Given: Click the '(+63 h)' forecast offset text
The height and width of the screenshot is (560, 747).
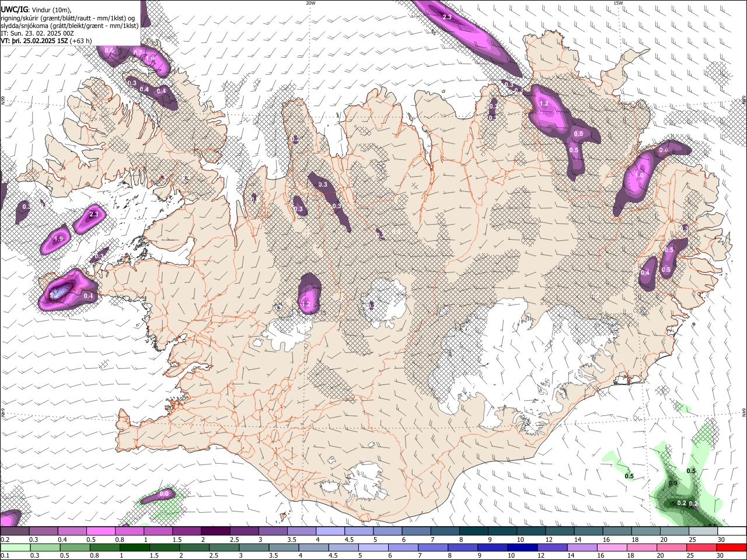Looking at the screenshot, I should click(81, 41).
